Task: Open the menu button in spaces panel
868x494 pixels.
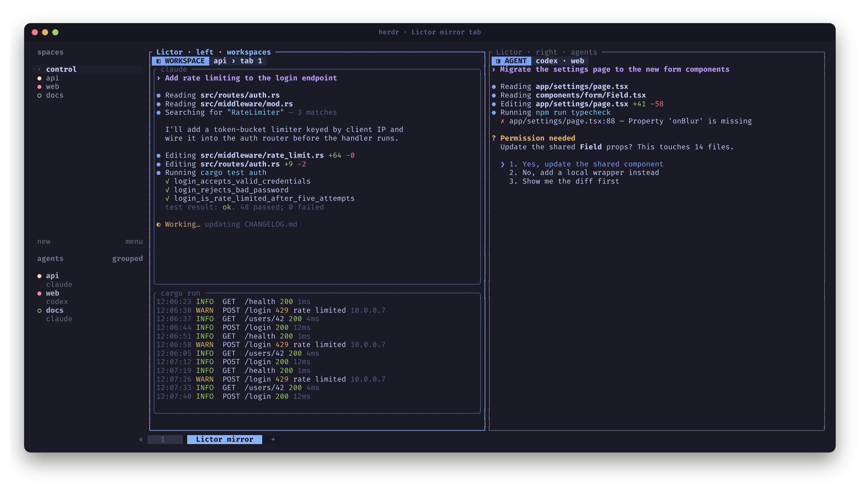Action: pos(134,241)
